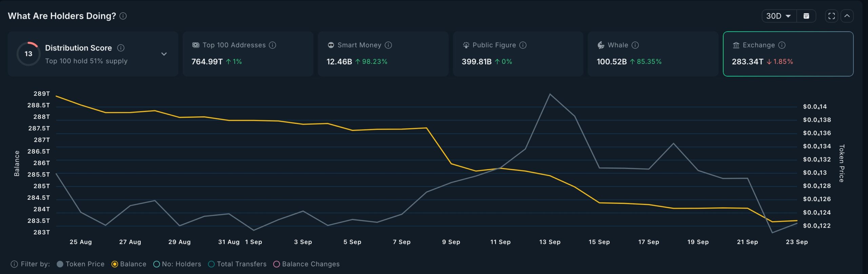Click the Exchange info icon
Image resolution: width=868 pixels, height=274 pixels.
click(x=782, y=45)
